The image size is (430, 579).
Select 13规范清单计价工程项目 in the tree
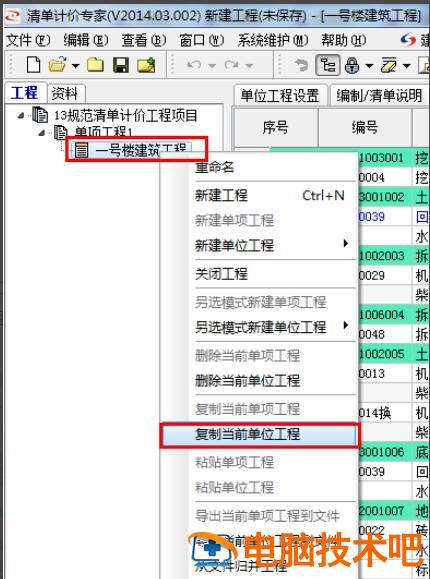click(126, 116)
